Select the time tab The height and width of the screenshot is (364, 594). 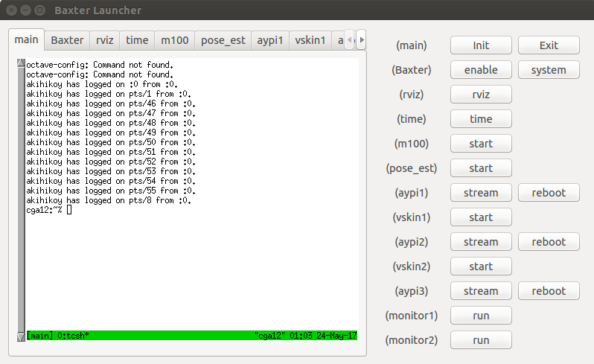pyautogui.click(x=137, y=40)
